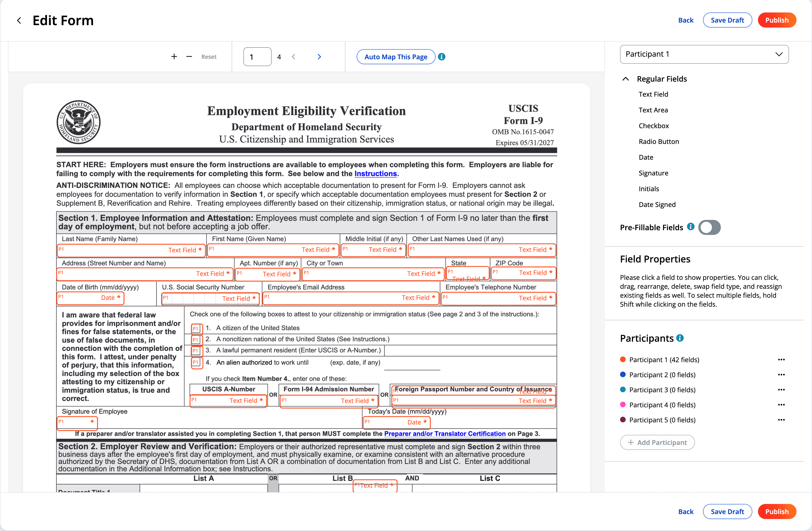Zoom in with the plus icon

coord(174,57)
